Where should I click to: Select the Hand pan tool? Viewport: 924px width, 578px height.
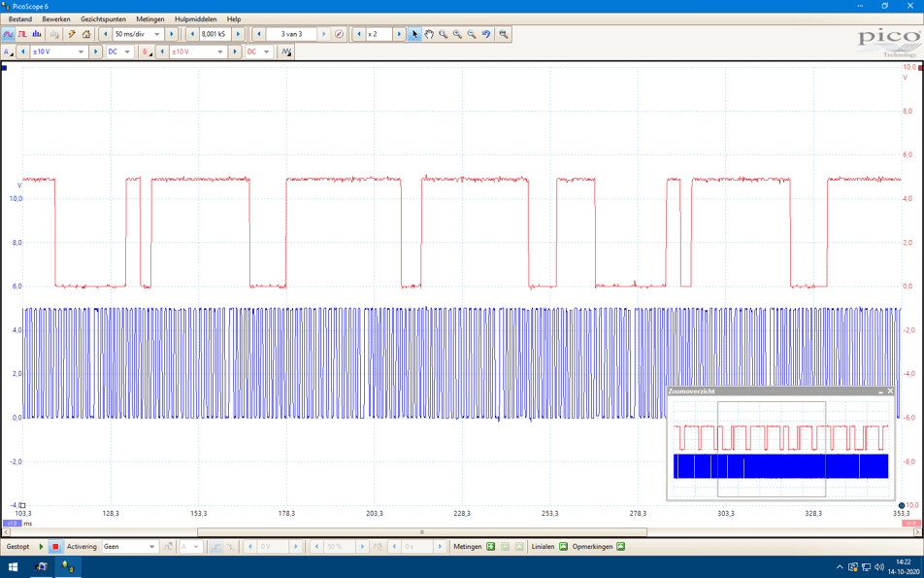click(x=429, y=34)
